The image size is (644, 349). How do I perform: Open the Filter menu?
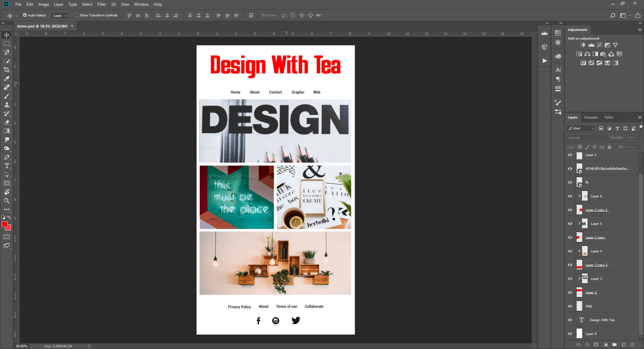(102, 4)
